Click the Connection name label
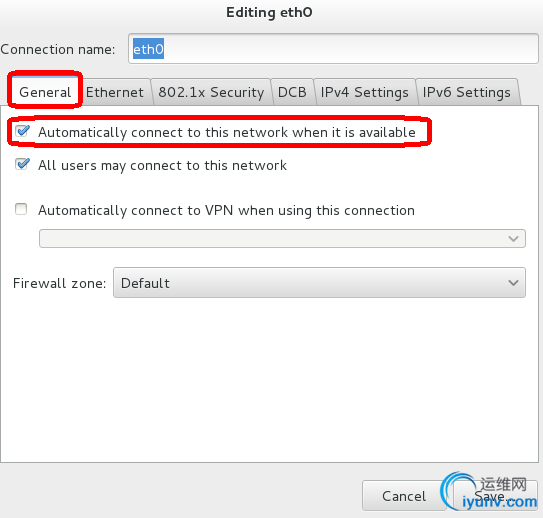 57,49
